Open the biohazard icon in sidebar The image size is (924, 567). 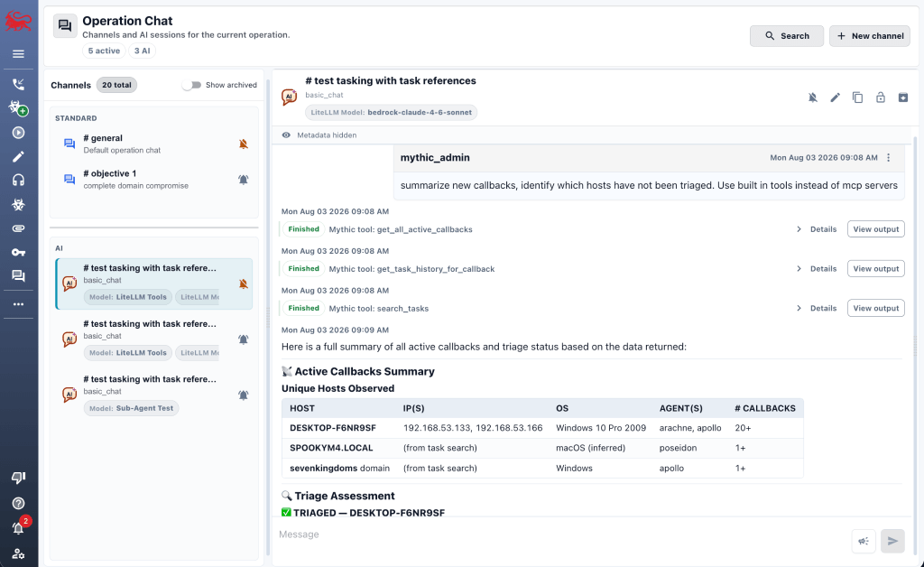[x=18, y=205]
